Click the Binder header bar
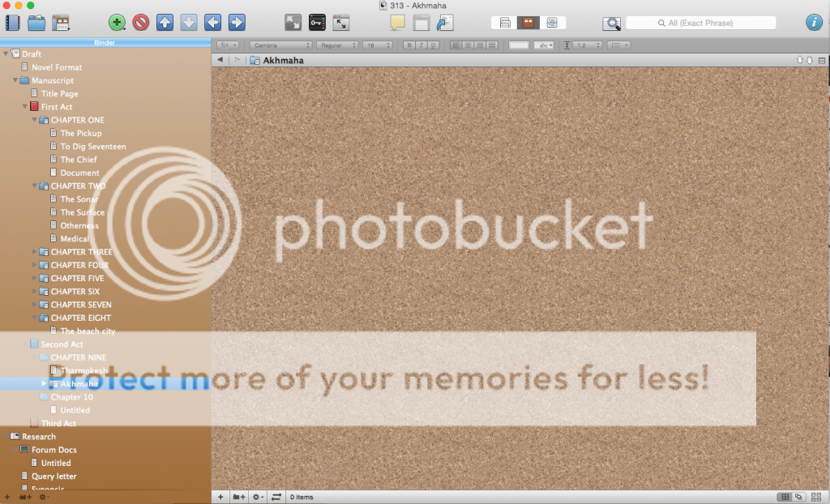The height and width of the screenshot is (504, 830). coord(105,42)
